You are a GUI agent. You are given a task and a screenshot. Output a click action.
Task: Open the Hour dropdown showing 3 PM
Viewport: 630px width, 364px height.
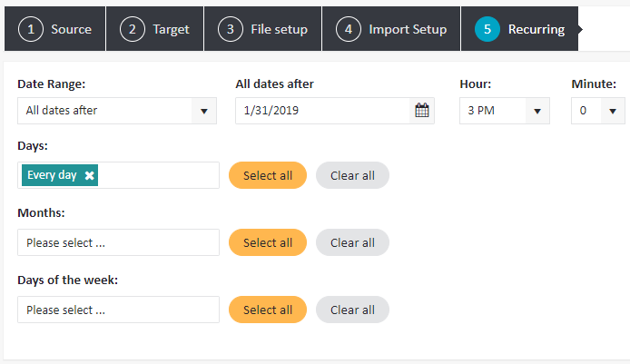coord(504,111)
